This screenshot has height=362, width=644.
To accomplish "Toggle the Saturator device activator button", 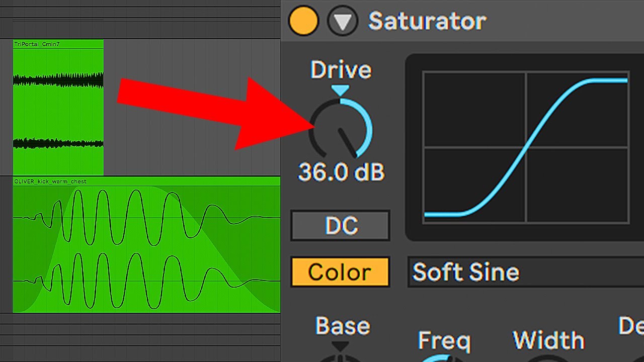I will click(303, 21).
